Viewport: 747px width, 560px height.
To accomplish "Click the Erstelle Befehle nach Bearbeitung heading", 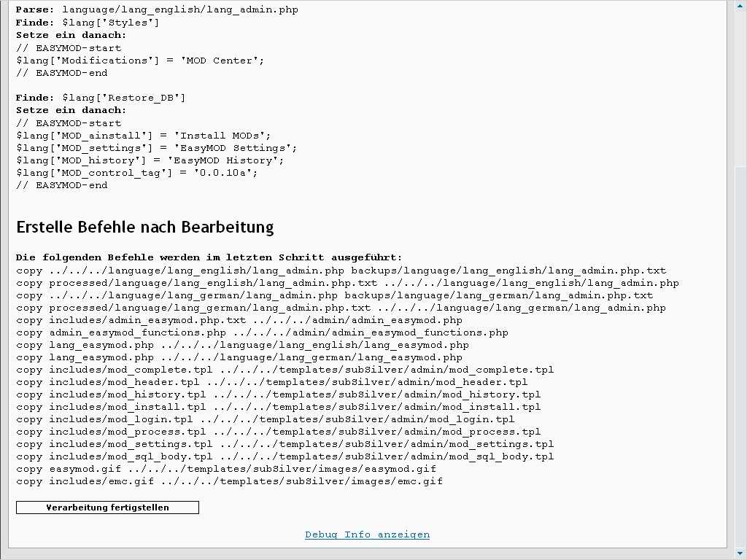I will [144, 227].
